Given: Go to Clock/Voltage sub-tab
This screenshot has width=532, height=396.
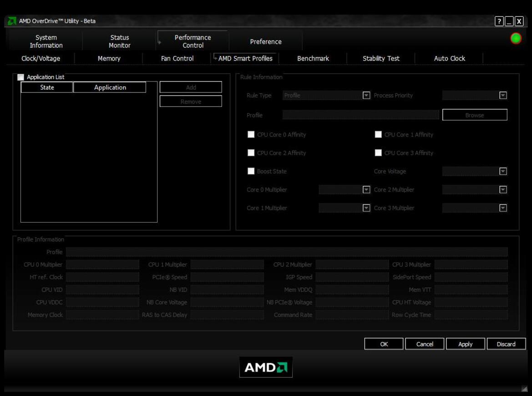Looking at the screenshot, I should (41, 58).
